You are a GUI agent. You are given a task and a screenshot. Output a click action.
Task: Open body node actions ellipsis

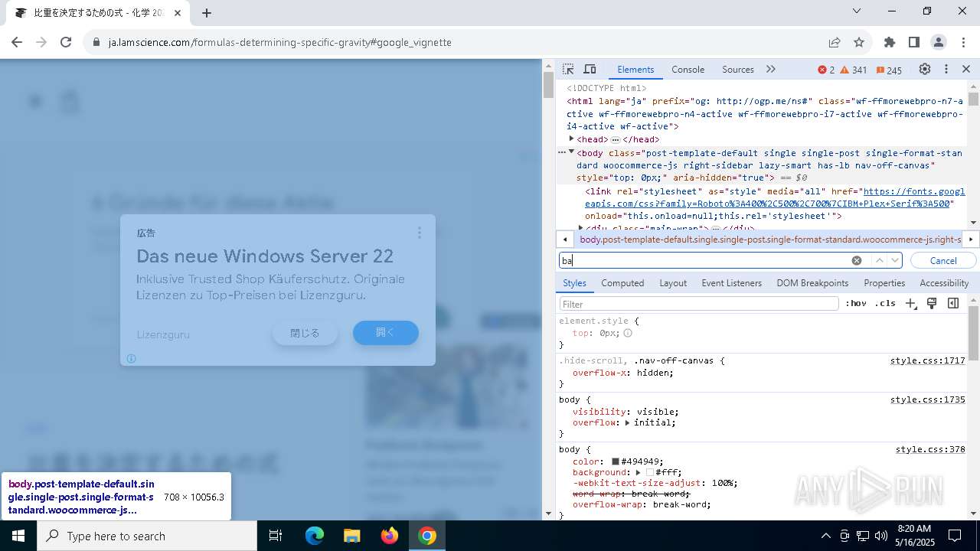click(562, 152)
